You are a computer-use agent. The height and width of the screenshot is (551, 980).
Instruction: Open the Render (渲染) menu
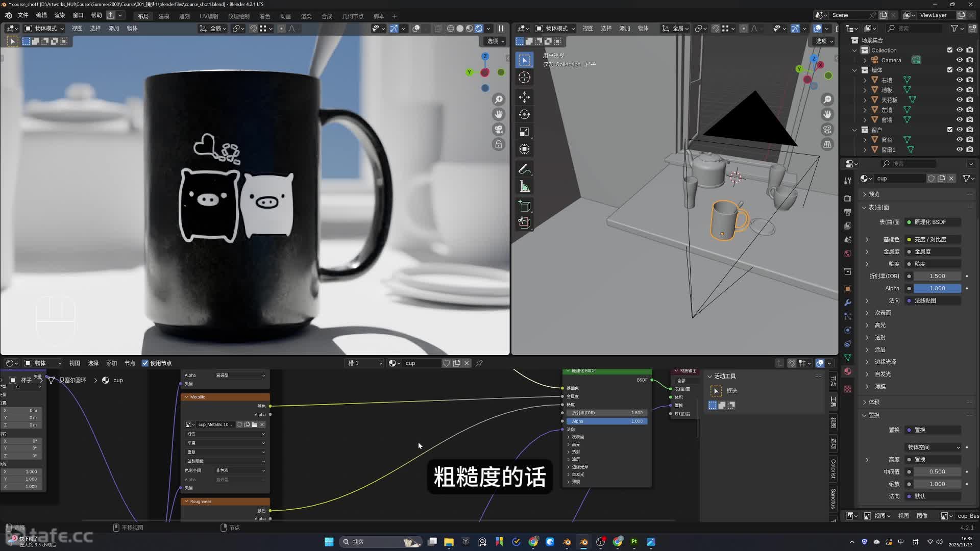pos(60,15)
